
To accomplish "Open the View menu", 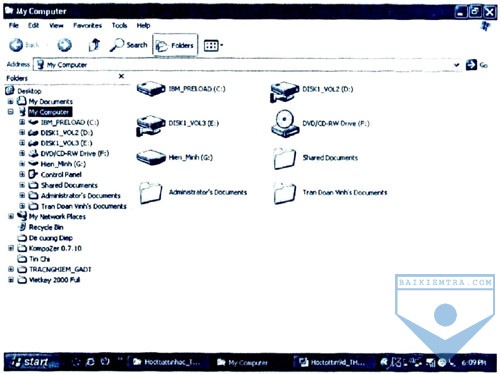I will [56, 25].
